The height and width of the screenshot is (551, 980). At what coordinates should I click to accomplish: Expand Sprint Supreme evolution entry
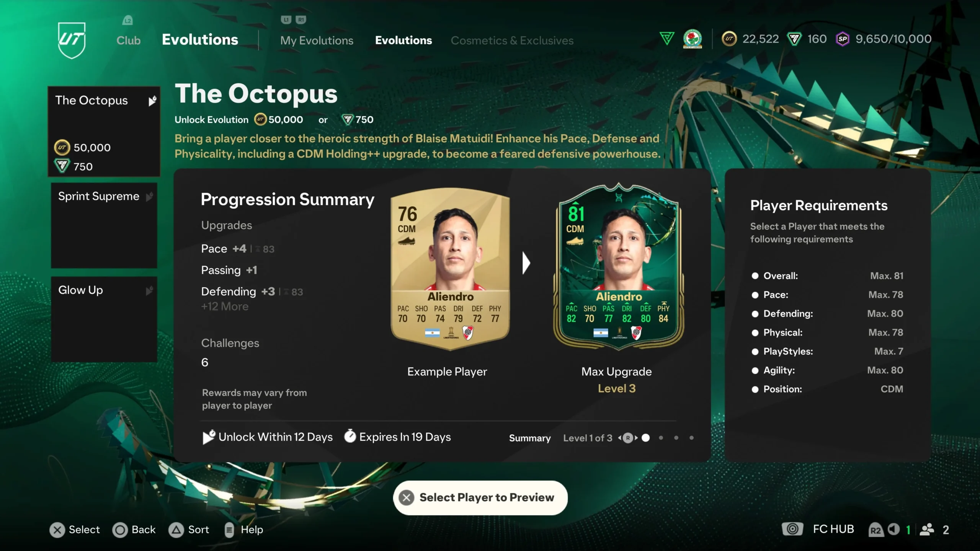tap(104, 225)
